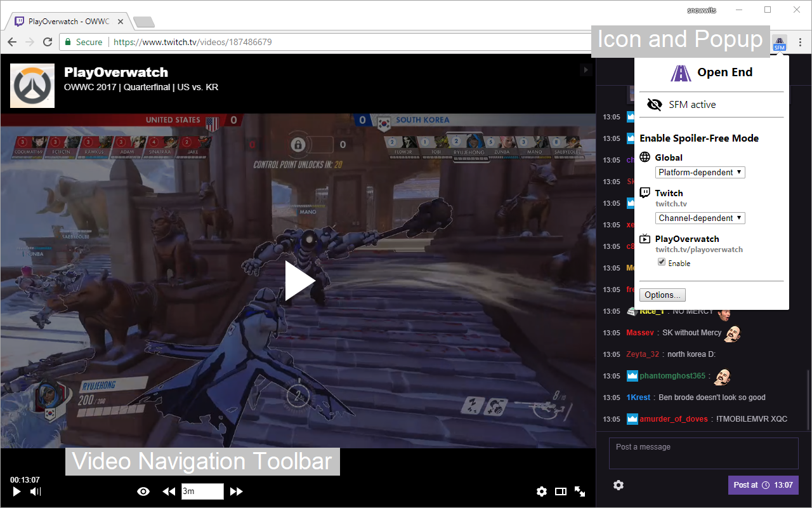812x508 pixels.
Task: Play the video using bottom-left play button
Action: coord(16,491)
